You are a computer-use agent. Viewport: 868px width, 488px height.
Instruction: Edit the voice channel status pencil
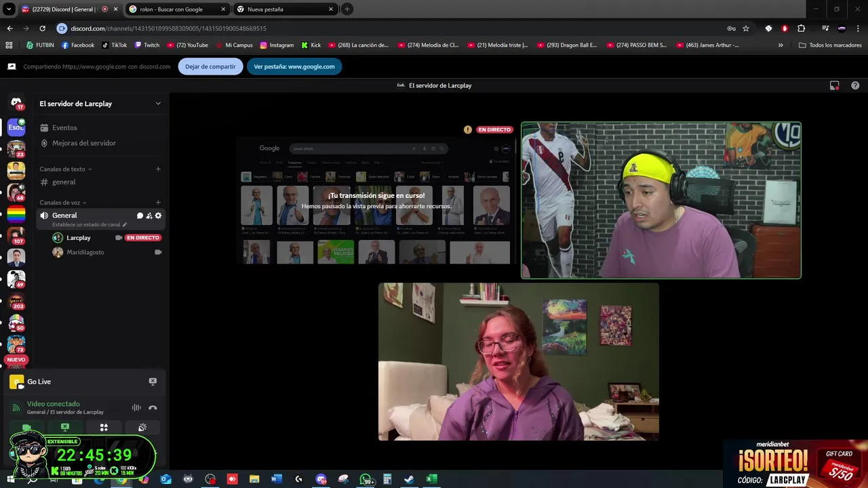(125, 224)
